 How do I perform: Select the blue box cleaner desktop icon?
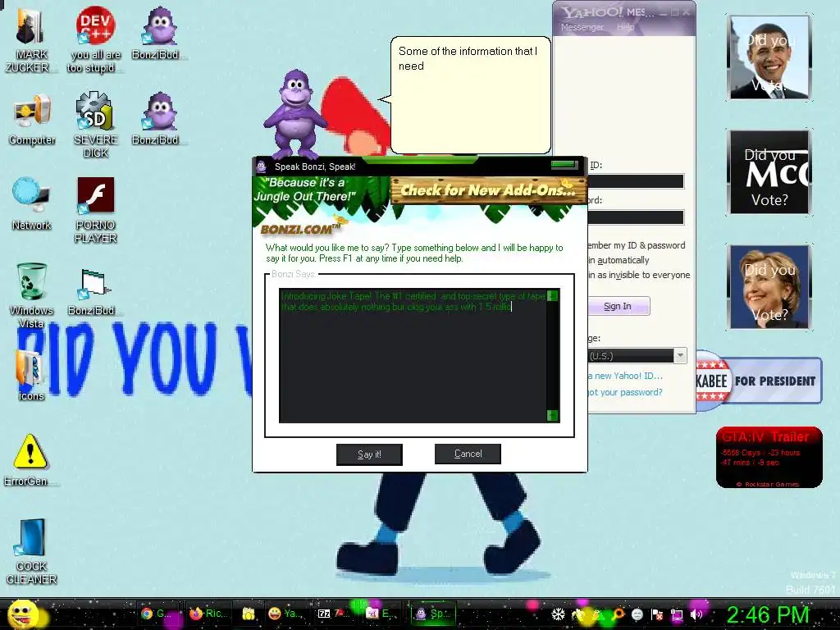pos(31,552)
